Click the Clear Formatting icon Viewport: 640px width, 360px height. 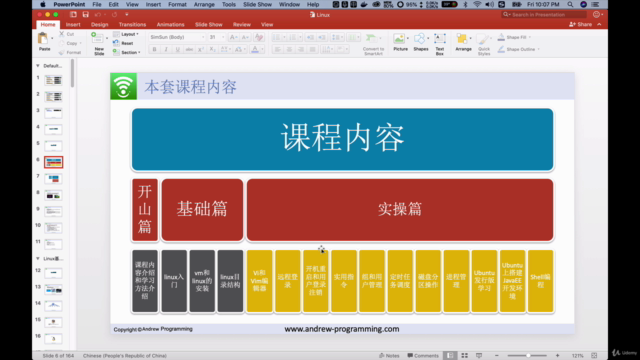click(x=259, y=37)
